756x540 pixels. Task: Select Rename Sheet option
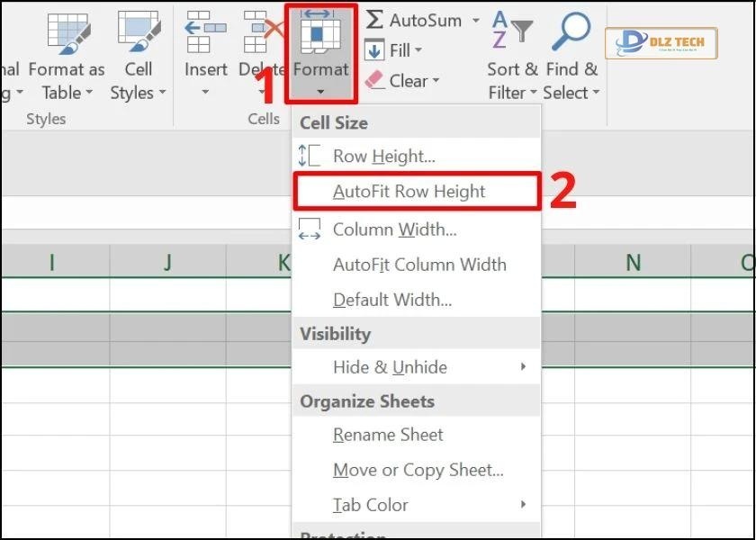click(387, 435)
